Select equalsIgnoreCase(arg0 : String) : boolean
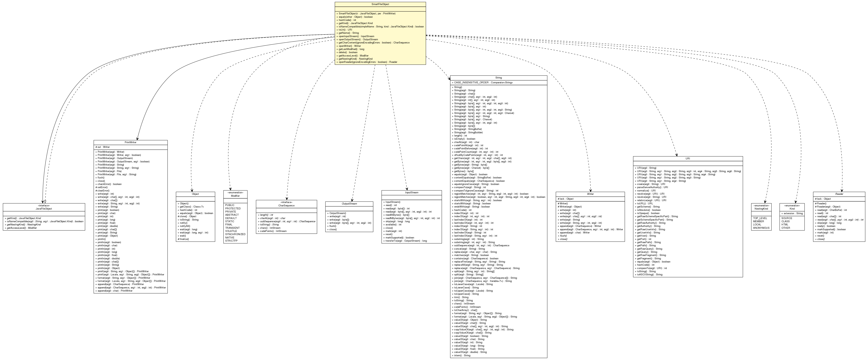 pyautogui.click(x=475, y=184)
